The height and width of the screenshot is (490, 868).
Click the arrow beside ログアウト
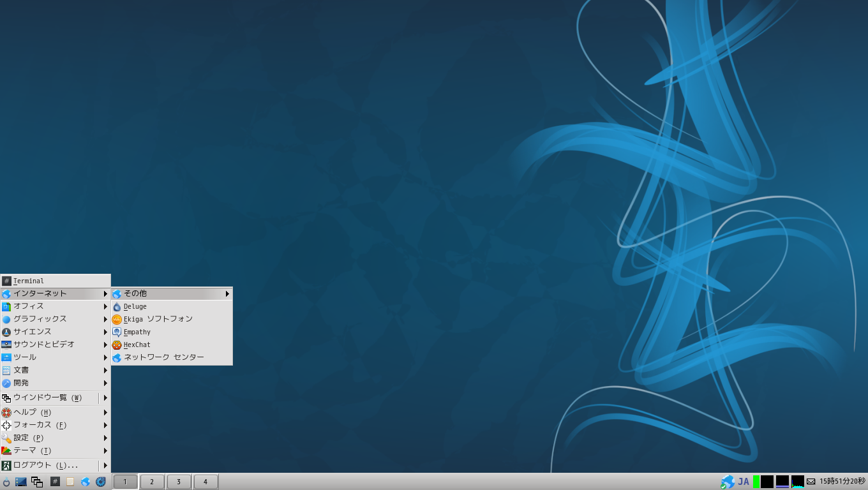(x=105, y=465)
